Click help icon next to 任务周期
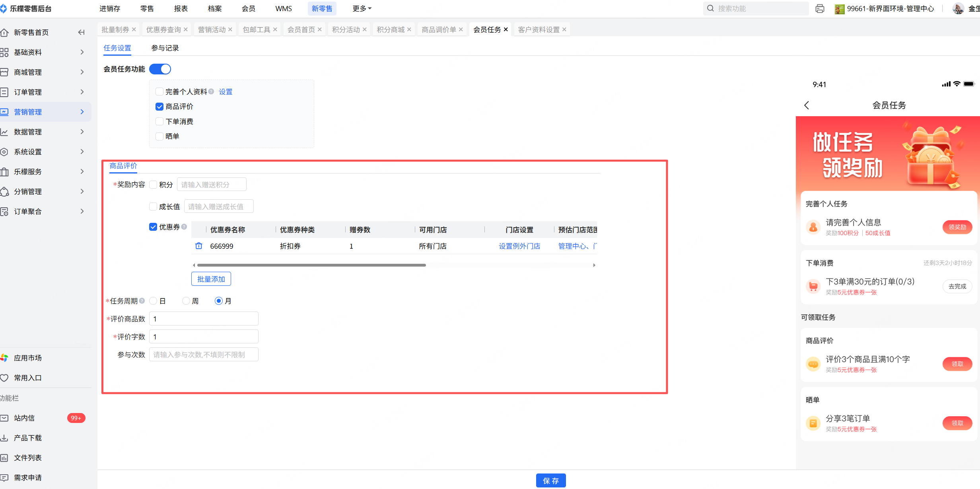This screenshot has width=980, height=489. coord(142,301)
